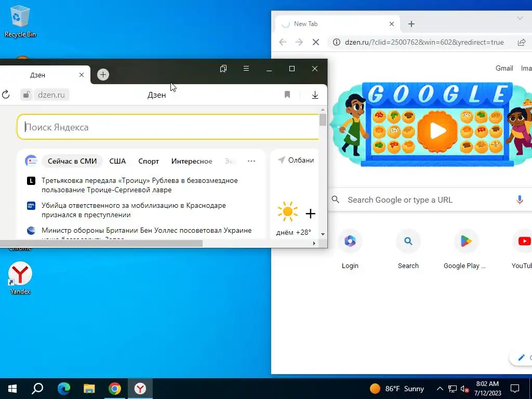Stop loading the page in Chrome
532x399 pixels.
tap(315, 42)
